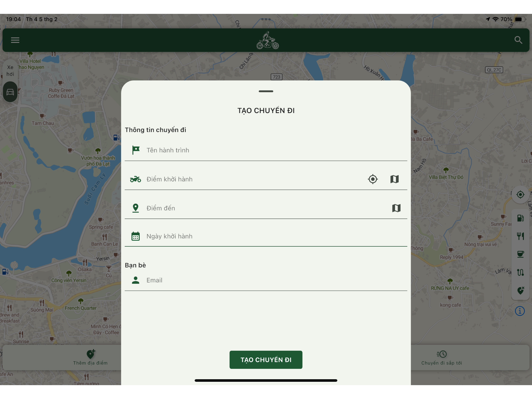
Task: Pick Điểm đến on the map
Action: coord(396,208)
